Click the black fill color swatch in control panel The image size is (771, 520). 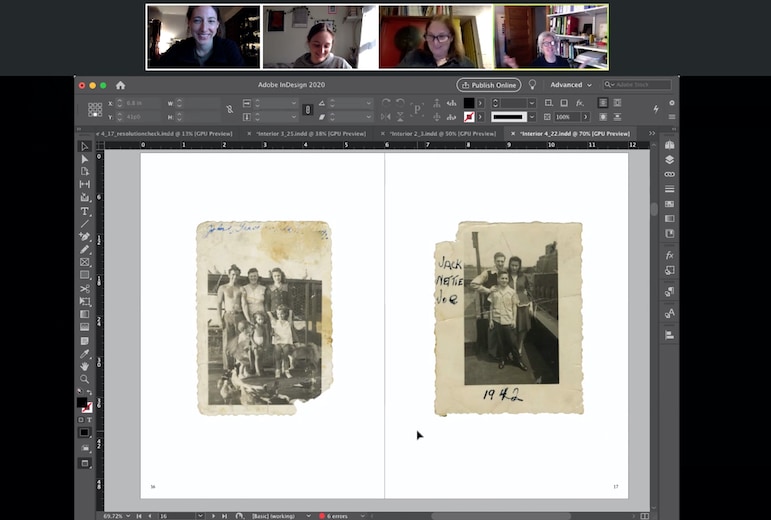(x=469, y=103)
